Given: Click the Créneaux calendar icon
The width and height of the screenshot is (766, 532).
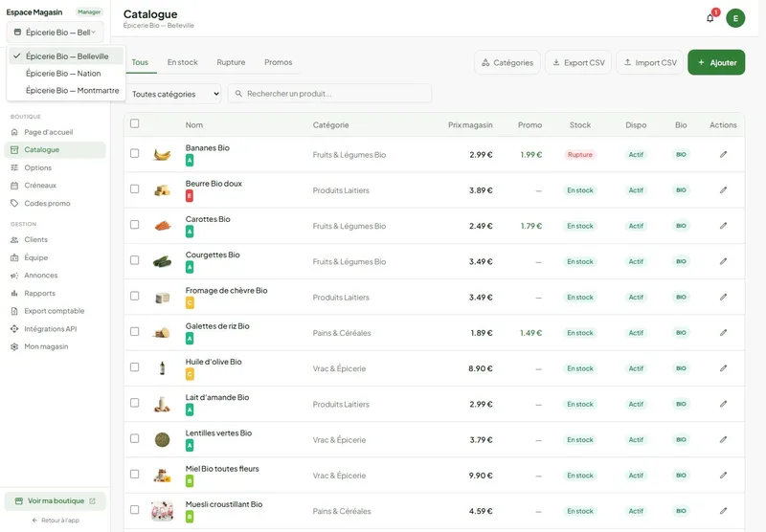Looking at the screenshot, I should tap(14, 186).
